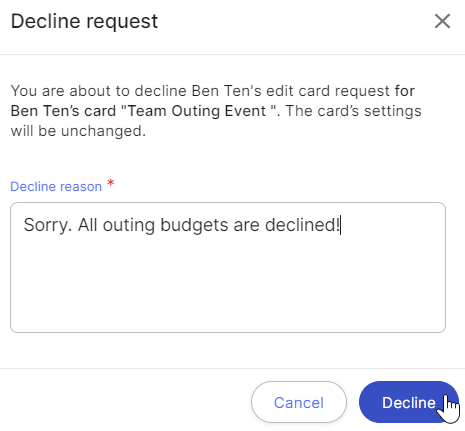Click the bold "Team Outing Event" card name
This screenshot has height=431, width=465.
pos(197,111)
